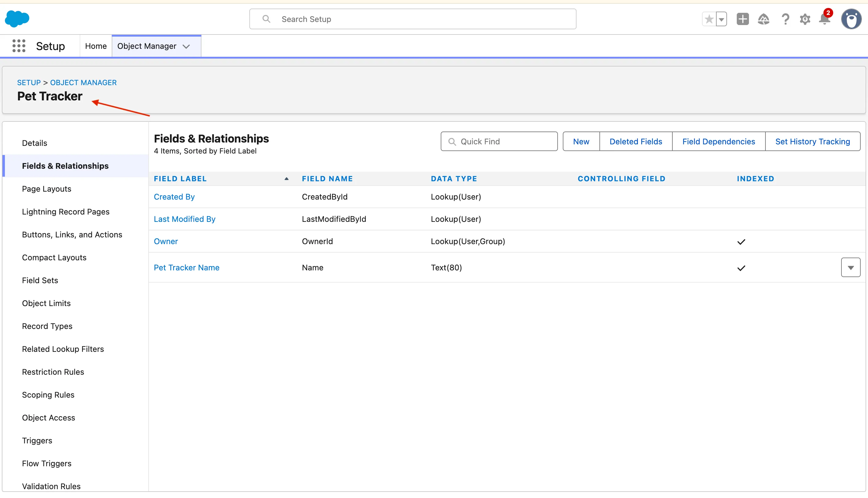
Task: Open Pet Tracker Name row actions dropdown
Action: click(850, 268)
